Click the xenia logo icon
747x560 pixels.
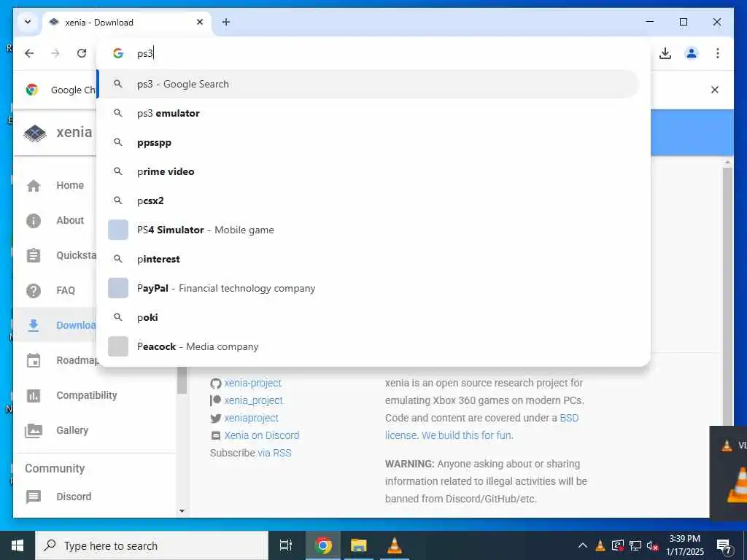pyautogui.click(x=35, y=133)
